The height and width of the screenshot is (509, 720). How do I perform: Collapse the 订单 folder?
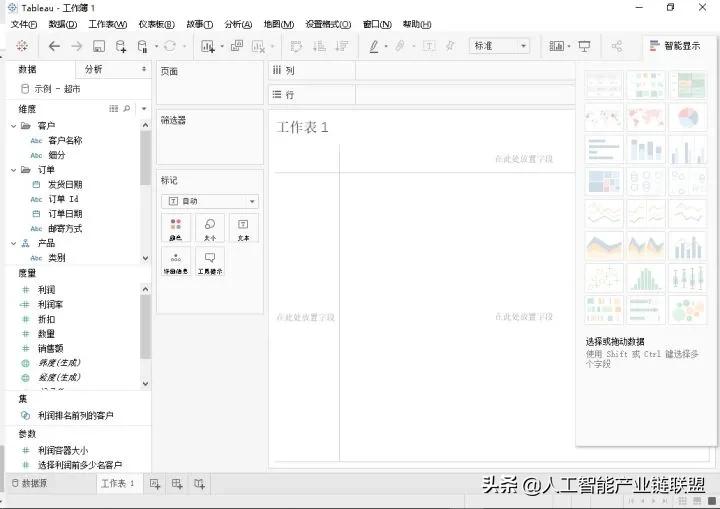click(13, 170)
